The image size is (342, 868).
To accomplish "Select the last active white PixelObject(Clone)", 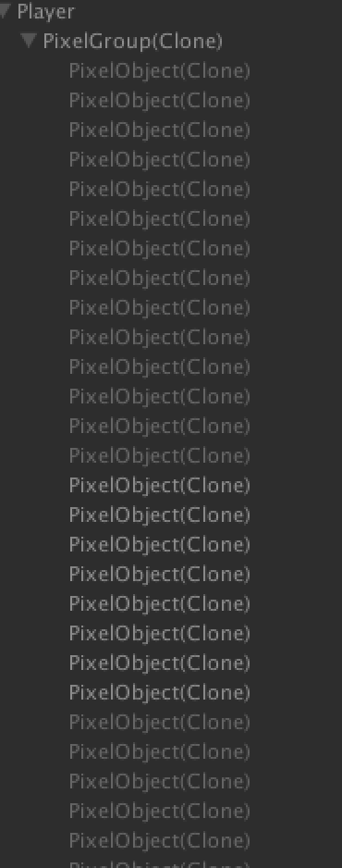I will coord(160,693).
